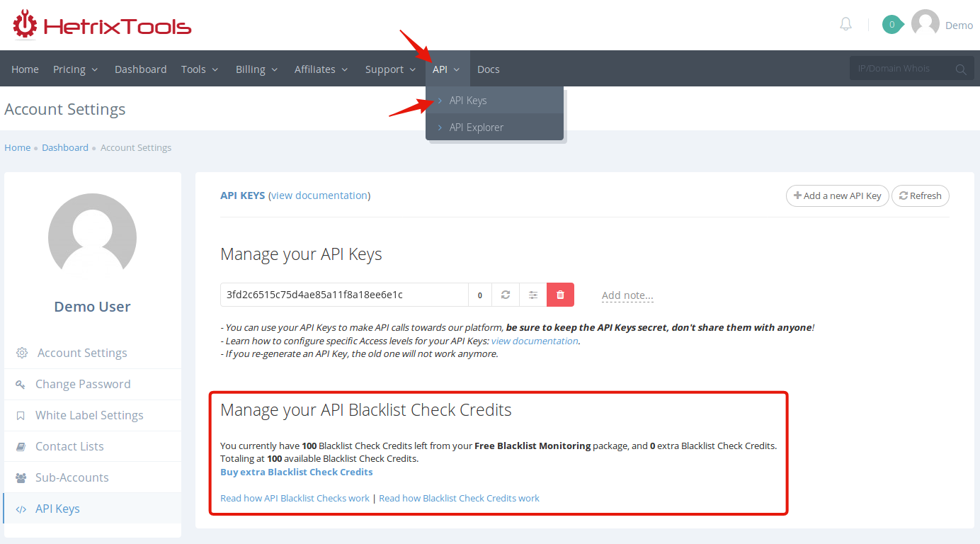This screenshot has height=544, width=980.
Task: Click Buy extra Blacklist Check Credits
Action: point(296,472)
